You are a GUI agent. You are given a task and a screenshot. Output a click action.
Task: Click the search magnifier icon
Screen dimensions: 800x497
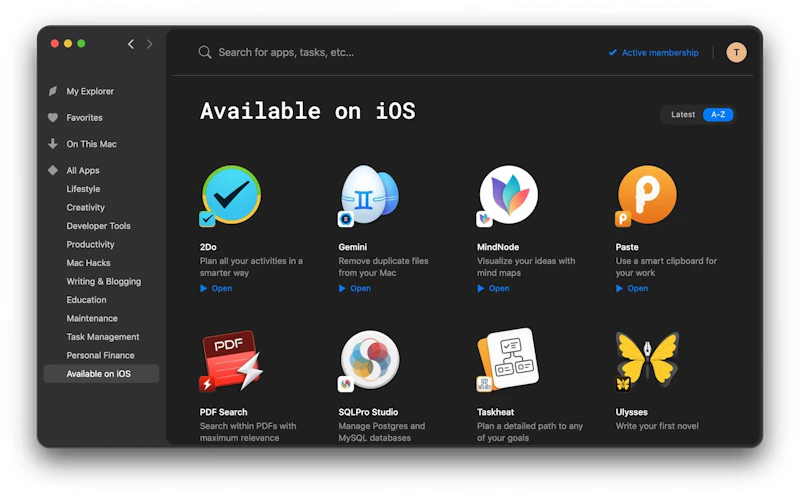pos(205,52)
